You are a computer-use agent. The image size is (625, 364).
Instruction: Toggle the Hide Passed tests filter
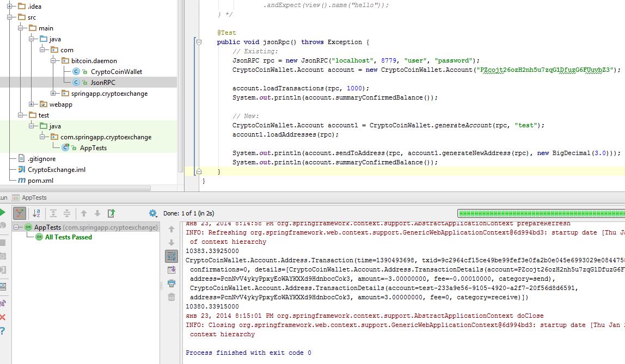(20, 213)
